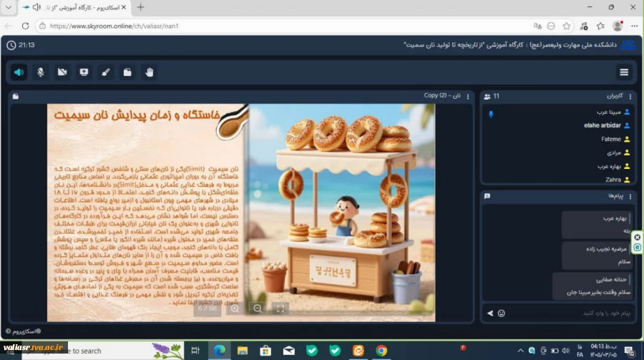644x360 pixels.
Task: Click the file icon on slide panel header
Action: 16,96
